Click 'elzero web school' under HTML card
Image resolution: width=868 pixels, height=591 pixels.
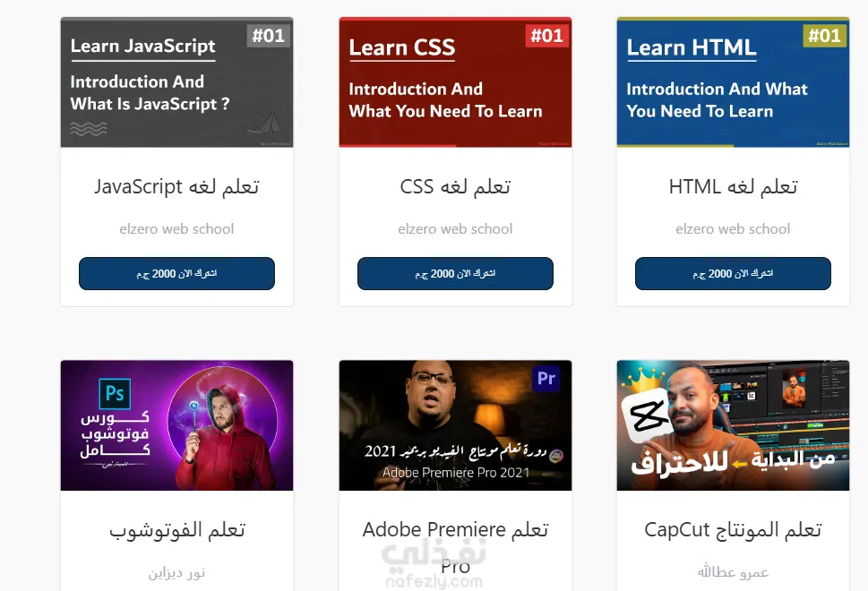pos(733,229)
